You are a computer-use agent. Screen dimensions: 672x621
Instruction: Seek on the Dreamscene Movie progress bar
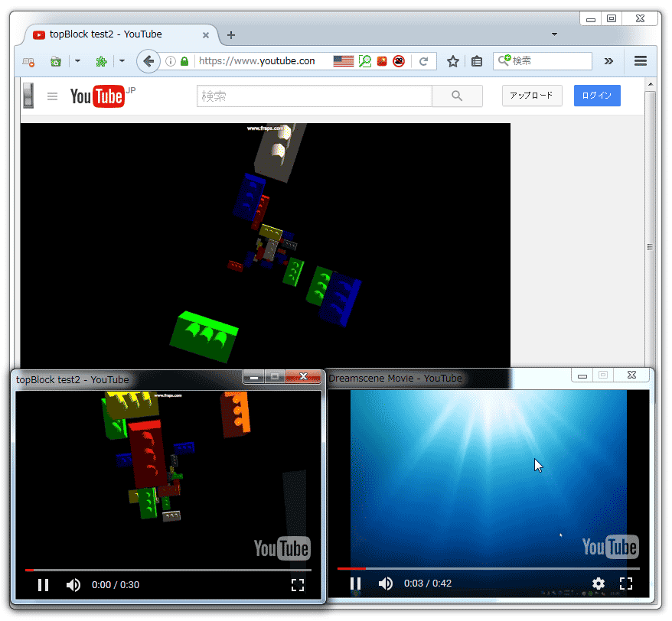(488, 569)
